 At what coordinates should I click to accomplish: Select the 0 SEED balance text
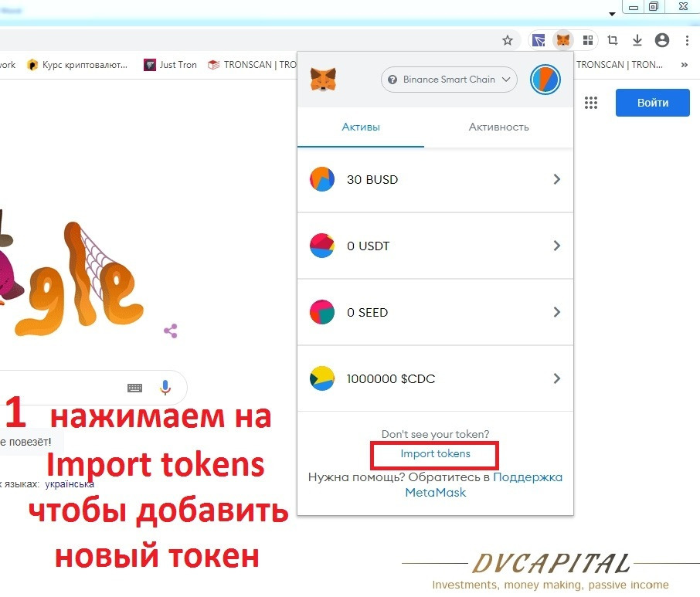[368, 312]
